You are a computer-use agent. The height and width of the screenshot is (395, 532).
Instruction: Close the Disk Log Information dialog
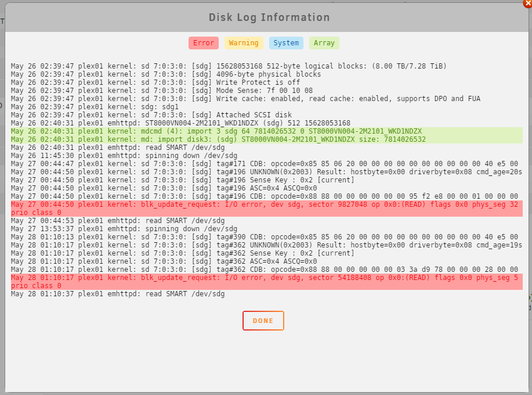[x=528, y=3]
